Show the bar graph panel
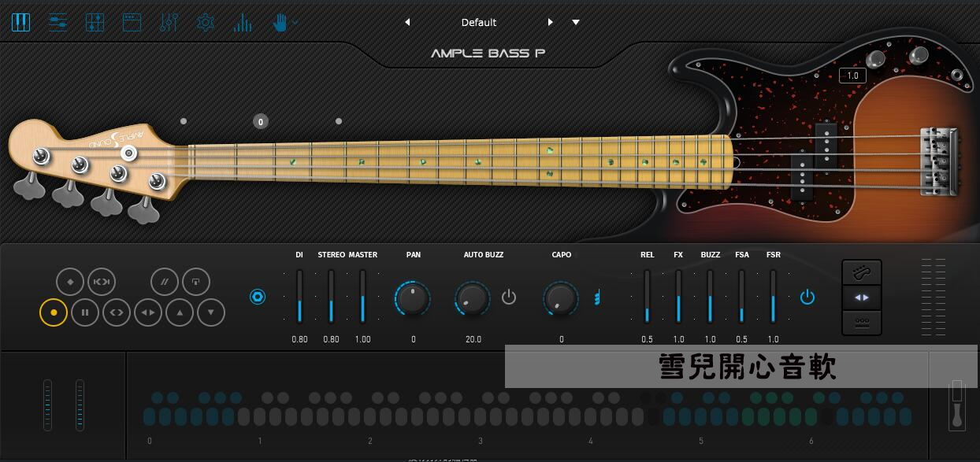980x462 pixels. click(x=243, y=22)
